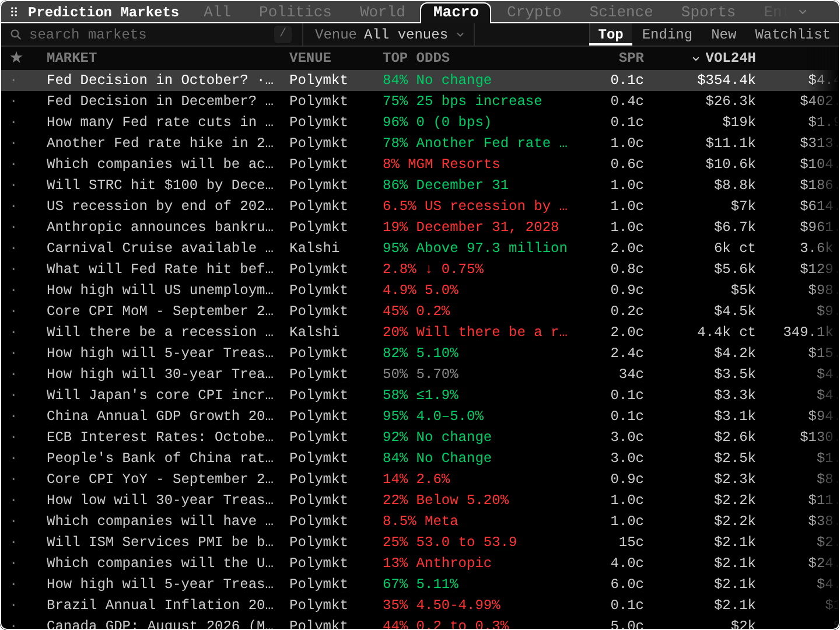Image resolution: width=840 pixels, height=630 pixels.
Task: Click the 84% No change odds cell
Action: point(437,80)
